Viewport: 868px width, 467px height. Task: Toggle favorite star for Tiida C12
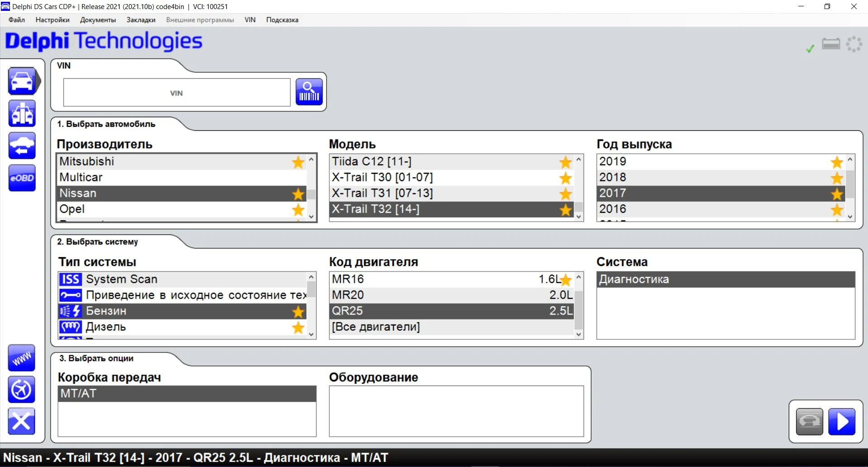tap(565, 162)
